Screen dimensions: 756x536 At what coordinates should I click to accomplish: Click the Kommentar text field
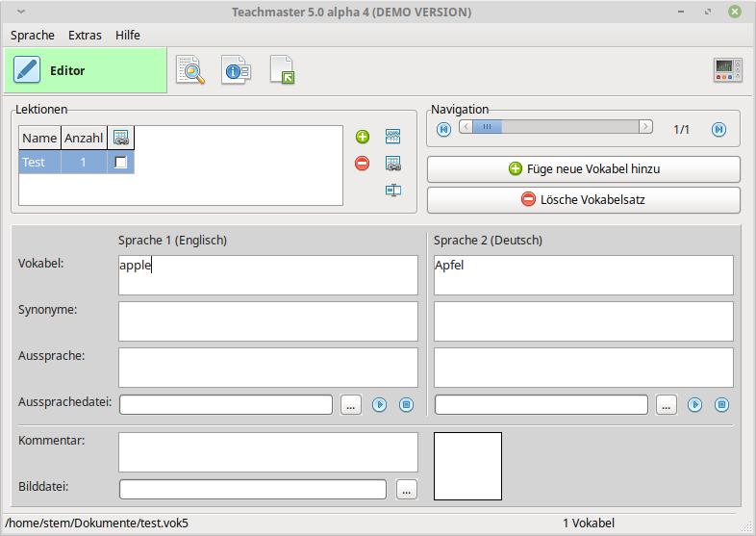pyautogui.click(x=268, y=452)
